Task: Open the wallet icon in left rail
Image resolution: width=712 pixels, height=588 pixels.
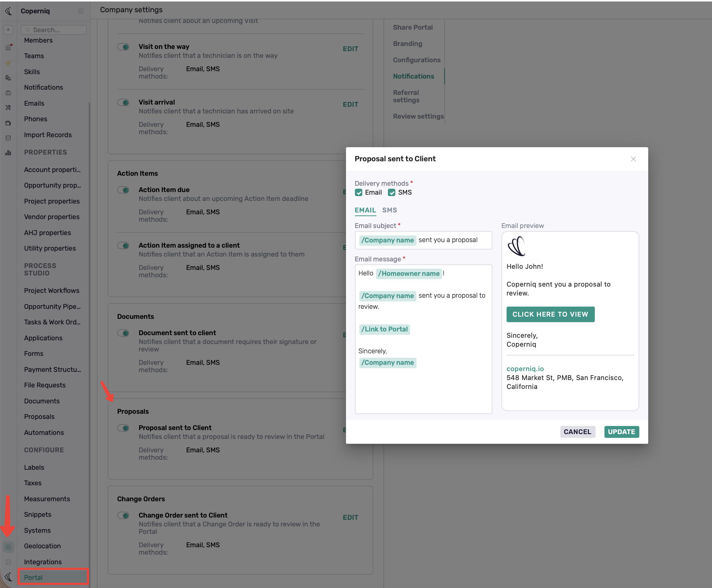Action: coord(8,123)
